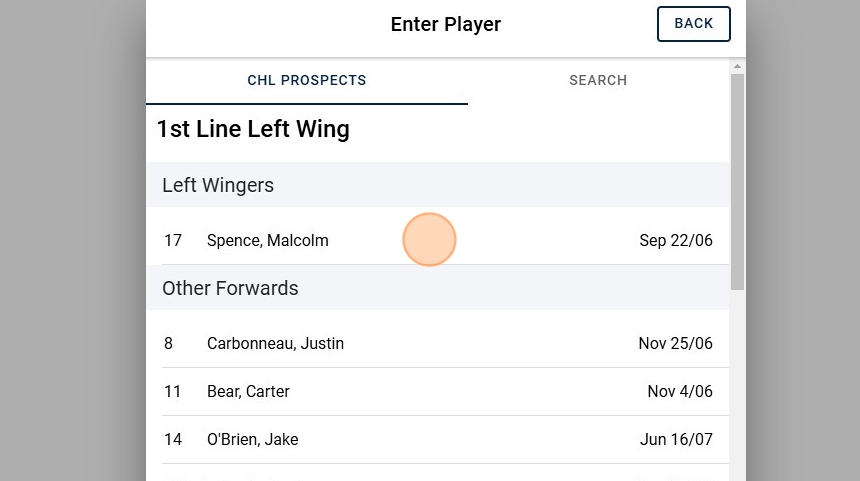Click the Nov 4/06 birthdate
Screen dimensions: 860x481
(x=680, y=391)
